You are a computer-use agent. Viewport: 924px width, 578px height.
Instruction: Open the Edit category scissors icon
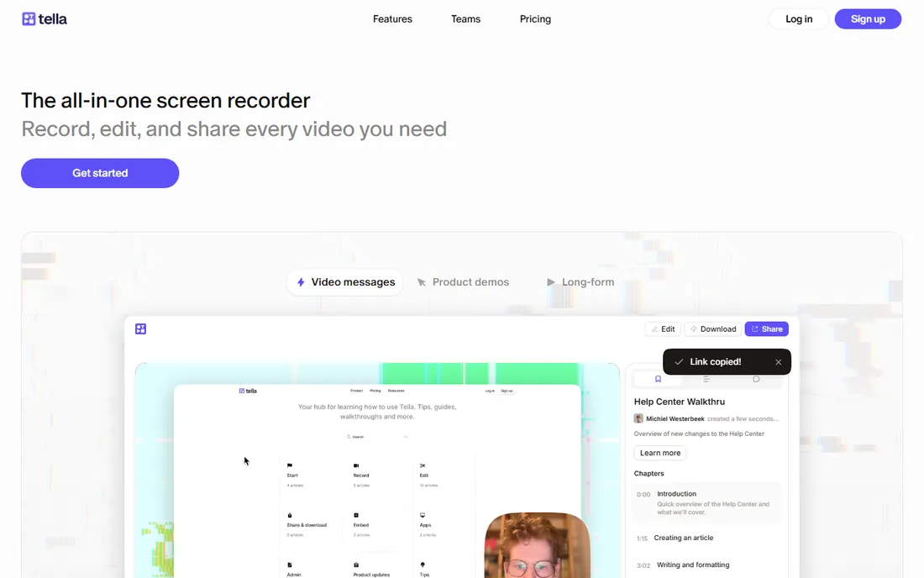pyautogui.click(x=423, y=465)
